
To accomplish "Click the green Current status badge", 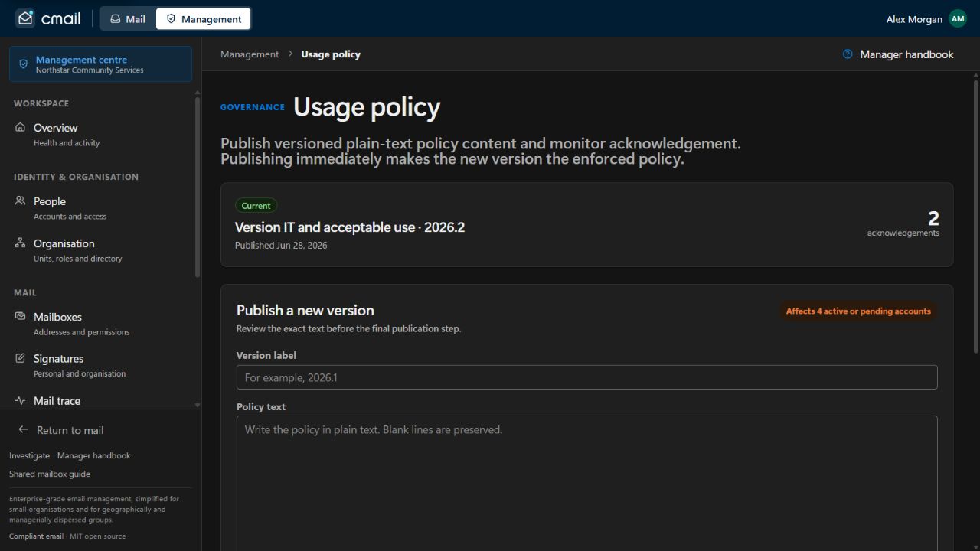I will (x=256, y=206).
